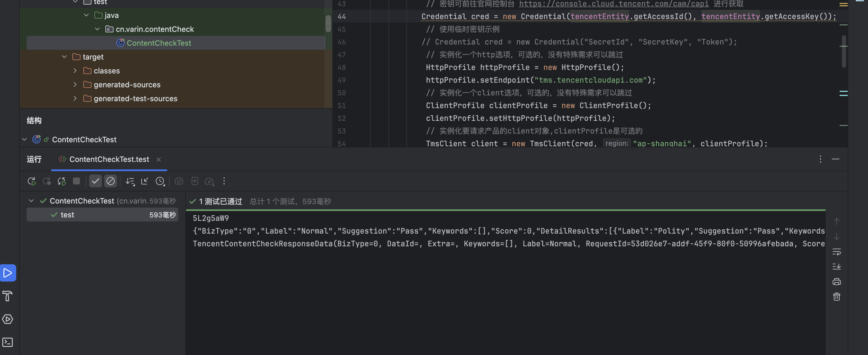This screenshot has height=355, width=868.
Task: Open test history clock icon
Action: pos(160,181)
